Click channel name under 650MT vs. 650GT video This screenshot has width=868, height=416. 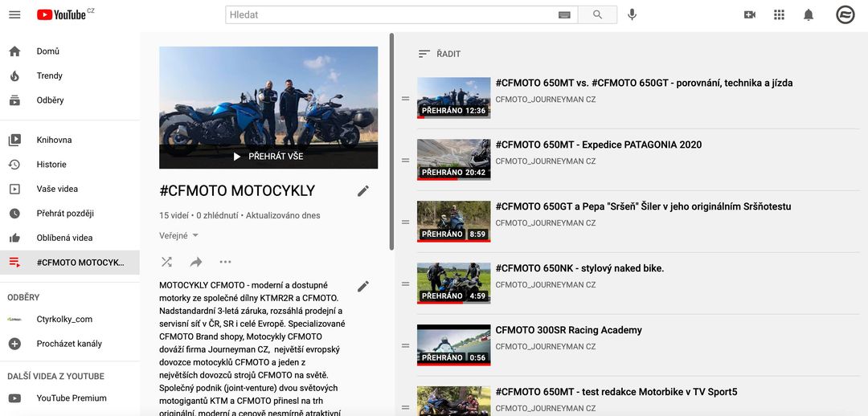(x=545, y=100)
